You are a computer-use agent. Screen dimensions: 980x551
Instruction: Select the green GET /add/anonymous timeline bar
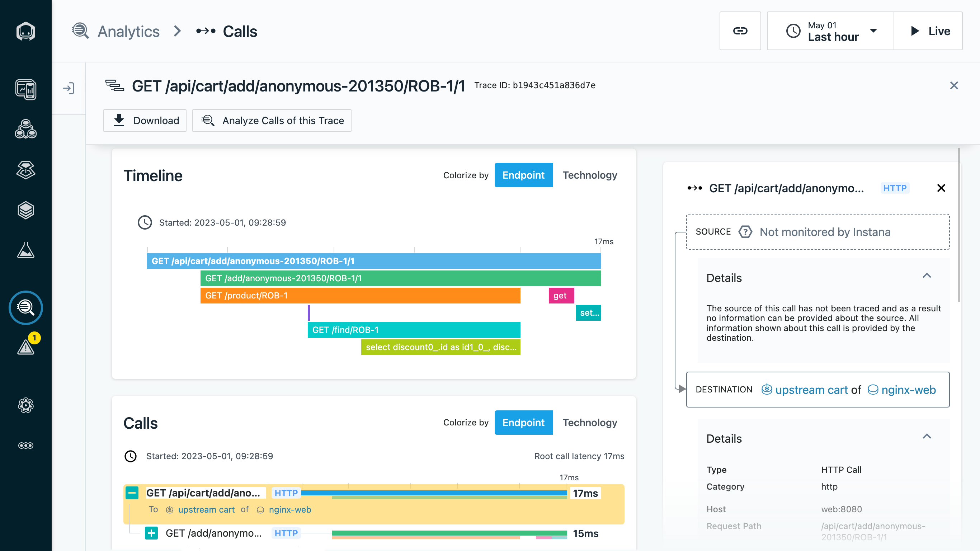tap(401, 278)
